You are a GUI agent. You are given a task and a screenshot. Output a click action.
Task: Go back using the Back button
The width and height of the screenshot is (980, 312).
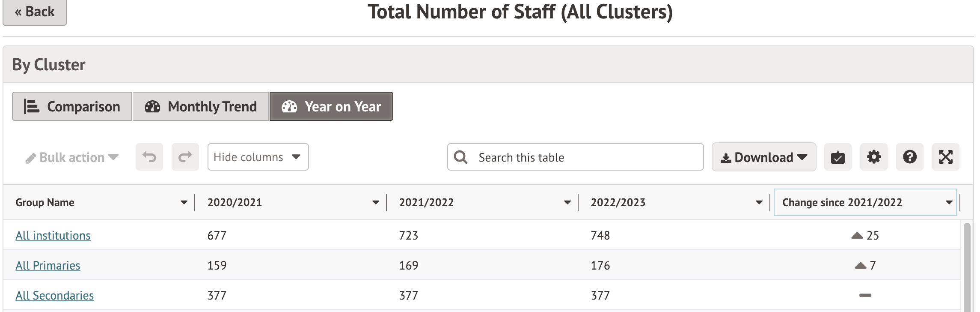coord(35,12)
